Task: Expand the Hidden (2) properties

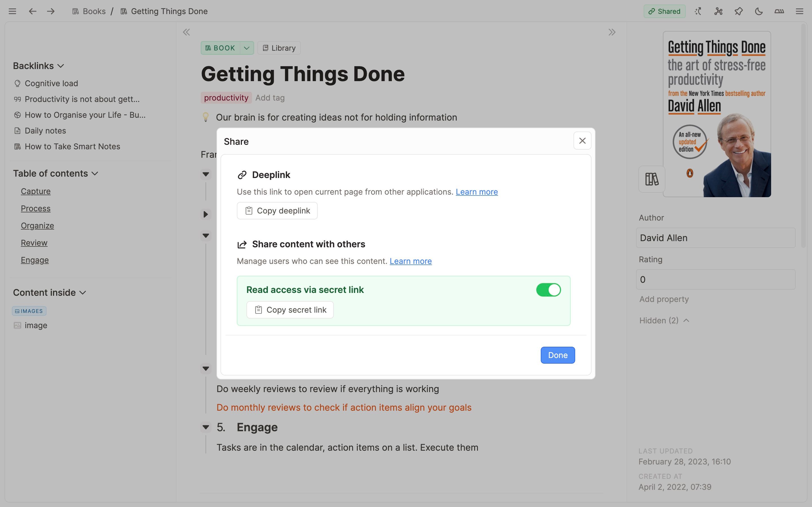Action: click(x=664, y=321)
